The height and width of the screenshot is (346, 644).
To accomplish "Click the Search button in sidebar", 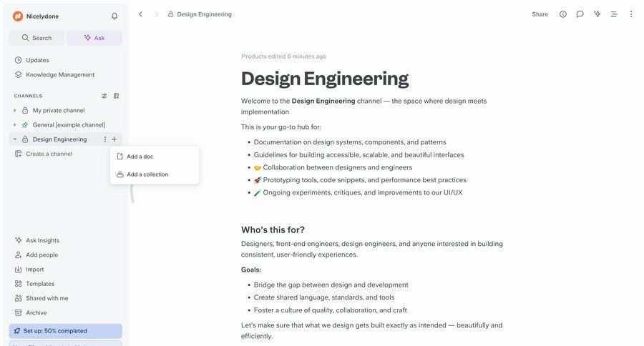I will (x=36, y=38).
